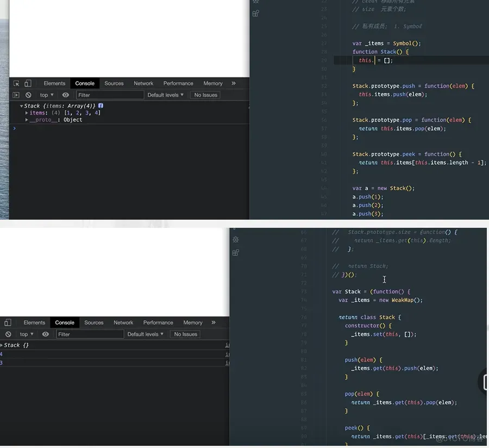Screen dimensions: 489x448
Task: Open Performance tab in the Stack {} DevTools
Action: 158,322
